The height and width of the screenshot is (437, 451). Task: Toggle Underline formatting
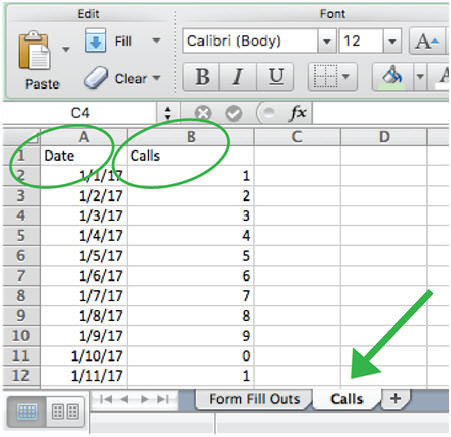point(275,77)
